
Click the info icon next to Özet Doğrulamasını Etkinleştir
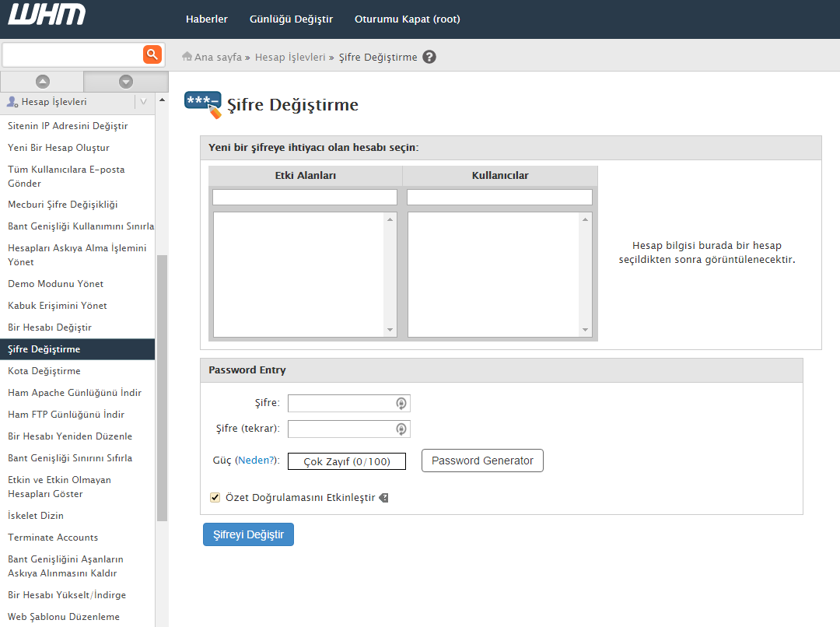click(383, 498)
